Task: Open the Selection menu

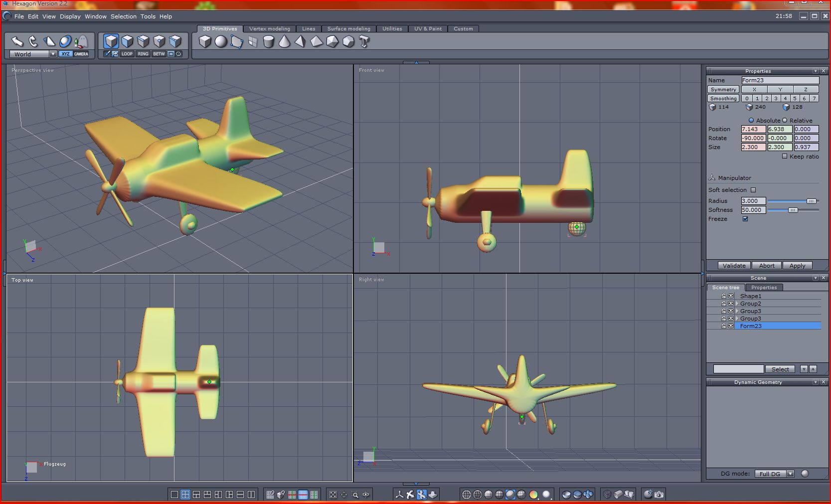Action: [x=123, y=16]
